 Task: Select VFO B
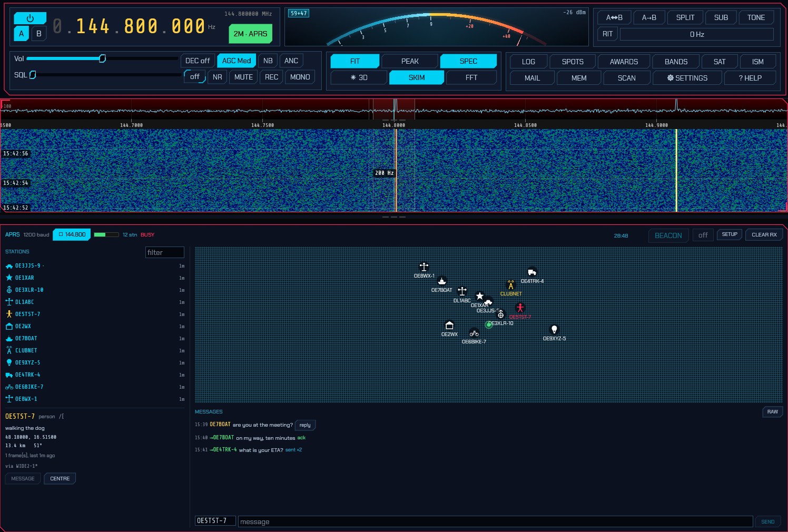(38, 34)
